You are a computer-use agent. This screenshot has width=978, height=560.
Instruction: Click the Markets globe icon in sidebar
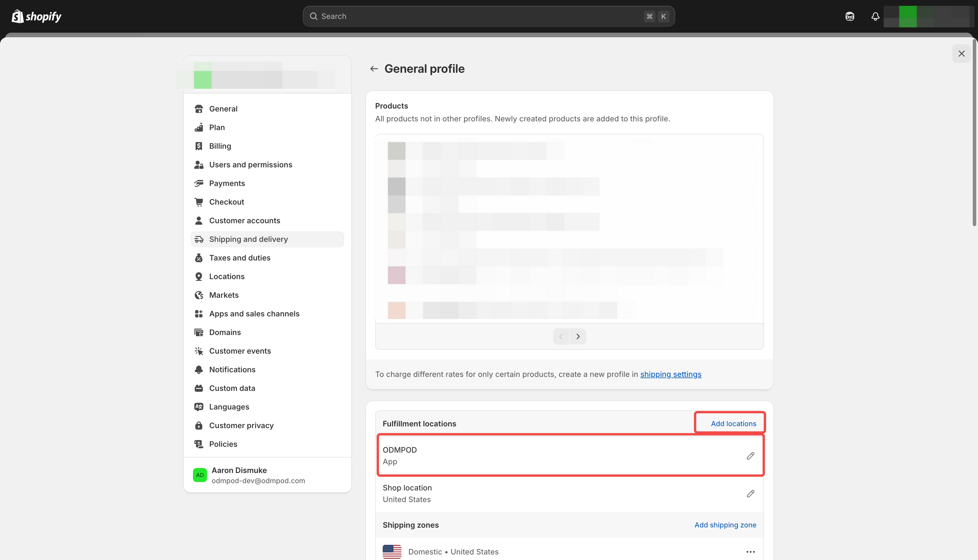(199, 295)
